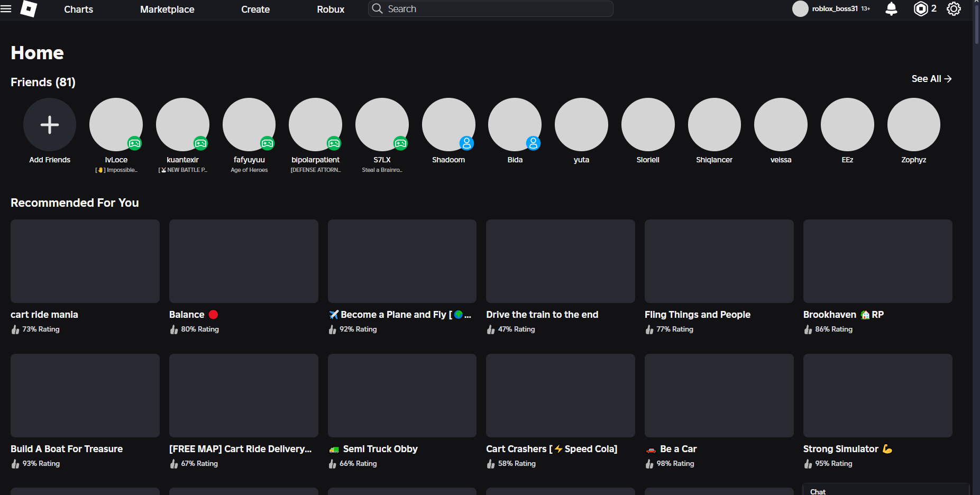Image resolution: width=980 pixels, height=495 pixels.
Task: Open Drive the train to the end thumbnail
Action: (561, 261)
